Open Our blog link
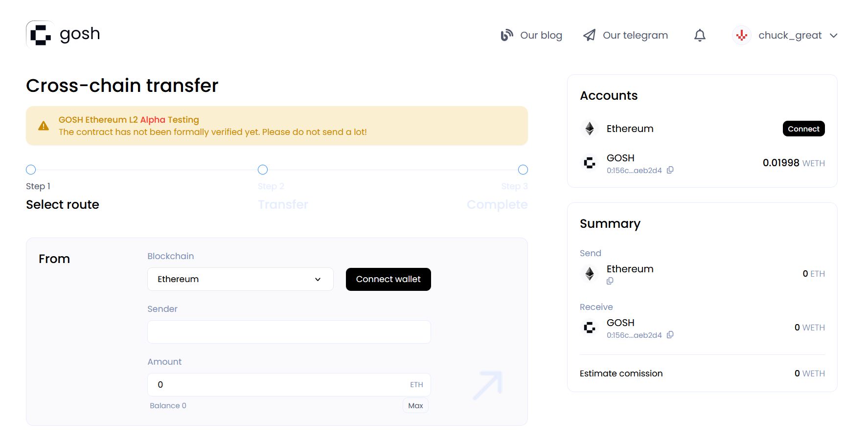Screen dimensions: 868x438 (x=531, y=35)
